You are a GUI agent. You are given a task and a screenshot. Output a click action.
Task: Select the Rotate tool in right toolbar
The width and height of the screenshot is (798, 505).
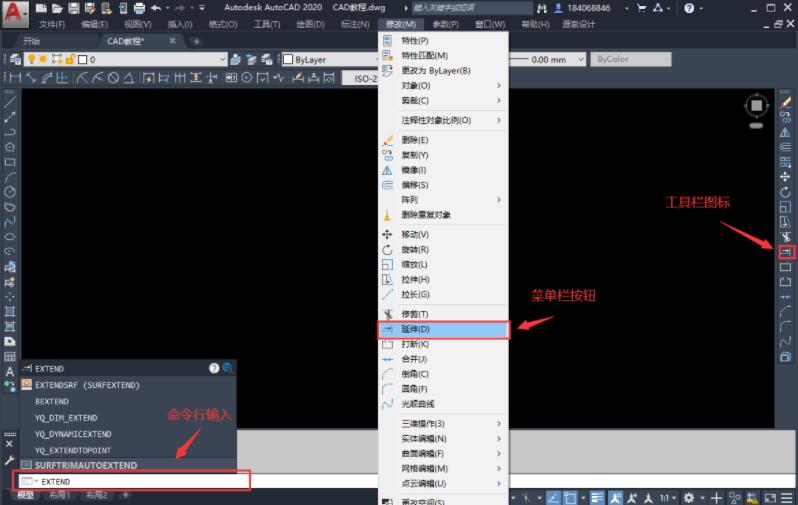point(785,192)
